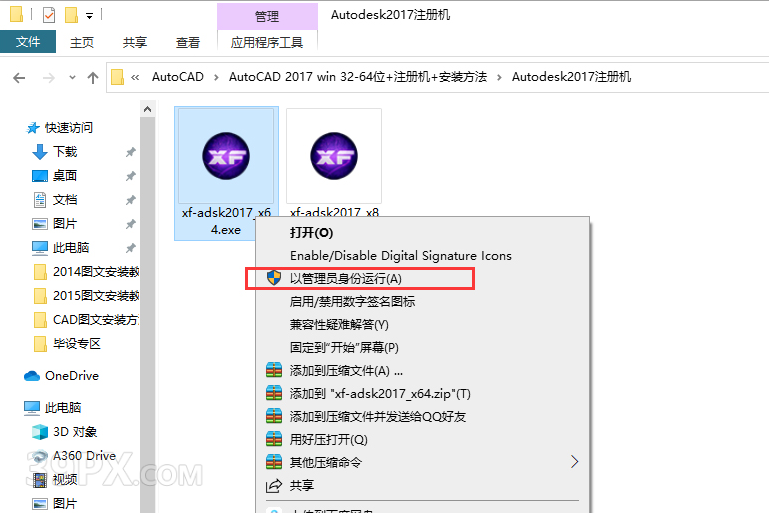Open pinned 图片 under quick access
The height and width of the screenshot is (513, 769).
tap(65, 224)
